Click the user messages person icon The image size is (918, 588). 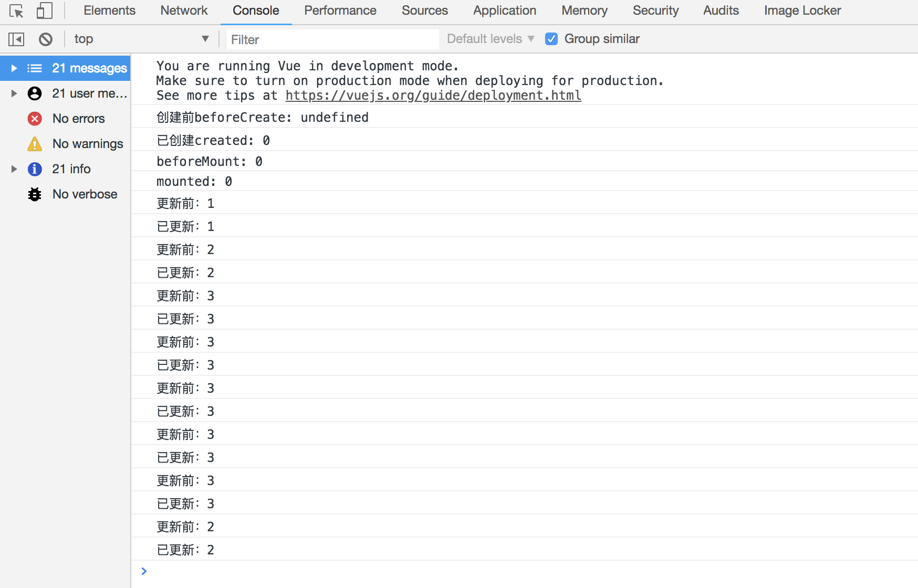(x=35, y=93)
